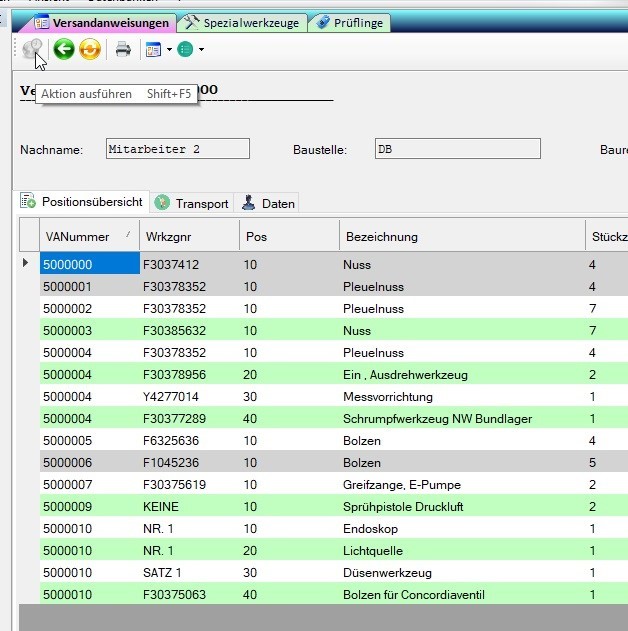The width and height of the screenshot is (628, 631).
Task: Open dropdown arrow next to green list icon
Action: click(x=201, y=49)
